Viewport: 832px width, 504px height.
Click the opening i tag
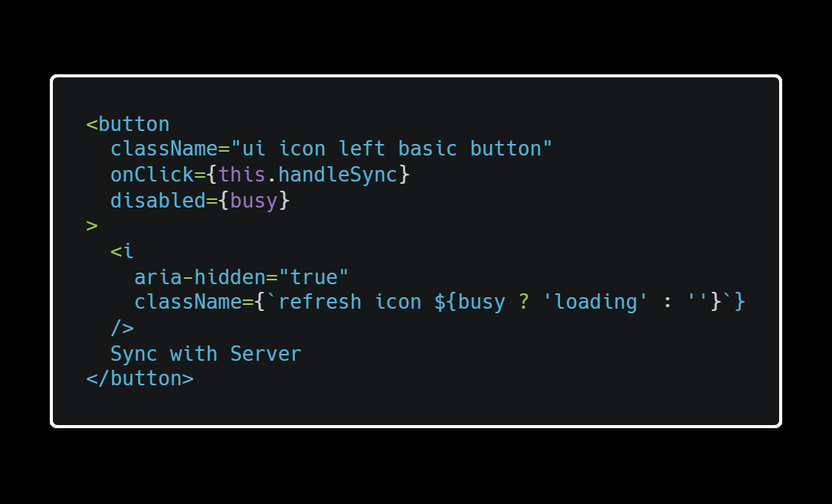pyautogui.click(x=122, y=251)
